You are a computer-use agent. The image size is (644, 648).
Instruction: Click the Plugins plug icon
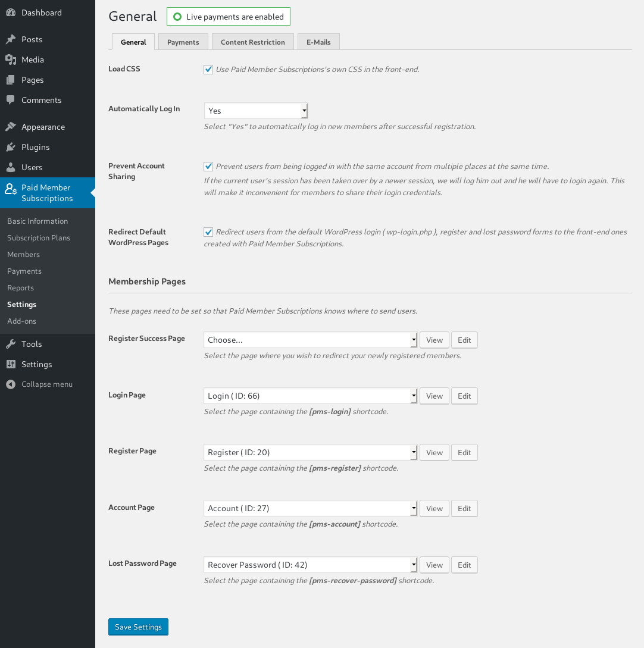[x=11, y=147]
